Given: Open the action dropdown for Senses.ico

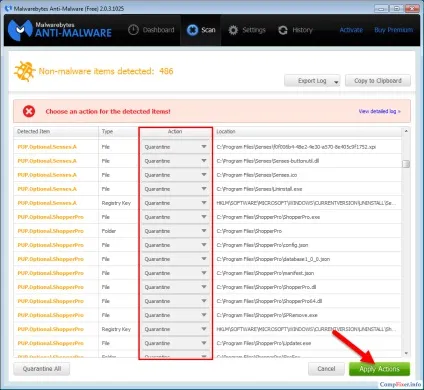Looking at the screenshot, I should [175, 175].
